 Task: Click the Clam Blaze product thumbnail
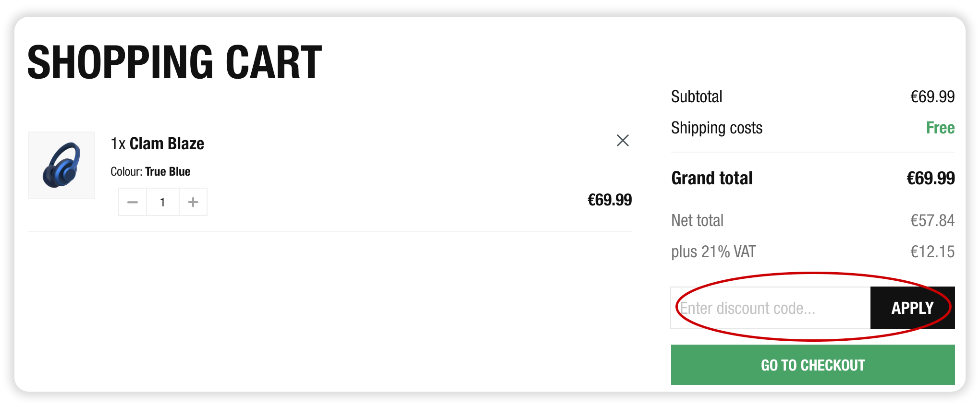(61, 165)
